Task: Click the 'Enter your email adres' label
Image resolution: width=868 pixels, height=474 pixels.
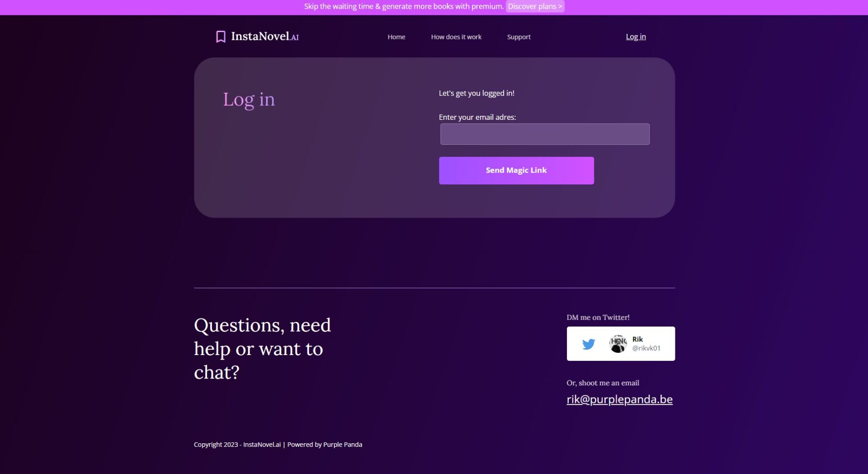Action: pyautogui.click(x=477, y=117)
